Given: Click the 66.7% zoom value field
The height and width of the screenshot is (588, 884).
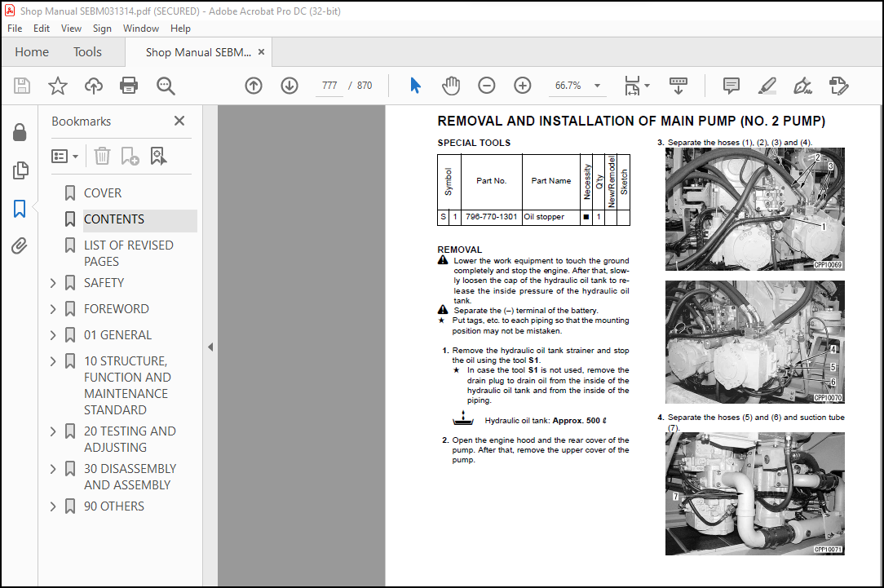Looking at the screenshot, I should pyautogui.click(x=568, y=86).
